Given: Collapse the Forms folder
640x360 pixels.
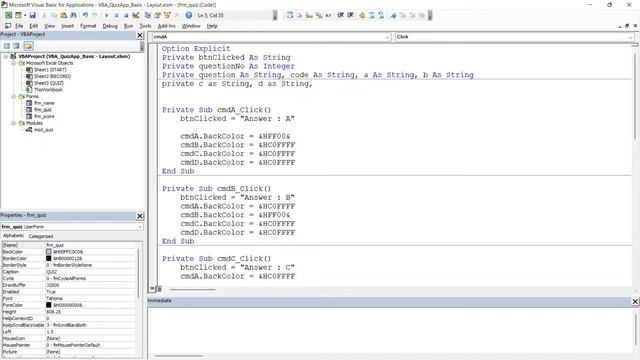Looking at the screenshot, I should click(x=13, y=96).
